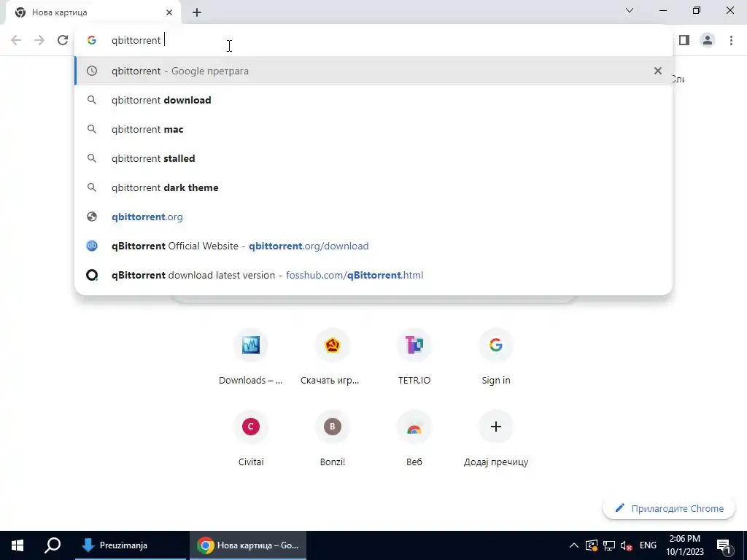The width and height of the screenshot is (747, 560).
Task: Click the magnifier icon beside qbittorrent stalled
Action: tap(92, 158)
